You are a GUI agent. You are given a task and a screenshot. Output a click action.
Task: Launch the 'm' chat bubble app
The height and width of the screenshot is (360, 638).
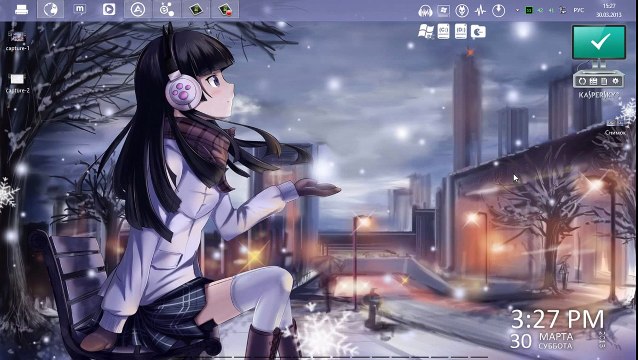(80, 9)
